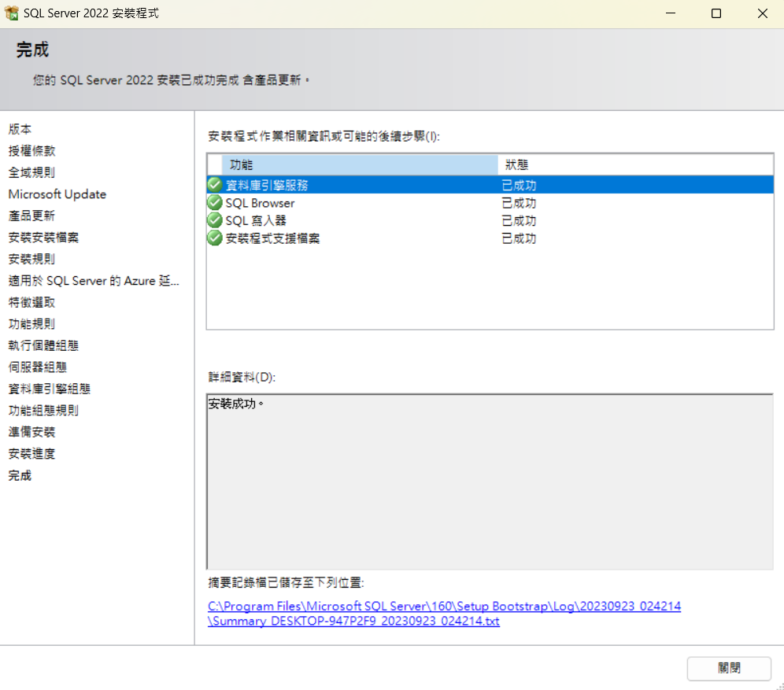Viewport: 784px width, 690px height.
Task: Click the 執行個體組態 step in sidebar
Action: tap(43, 345)
